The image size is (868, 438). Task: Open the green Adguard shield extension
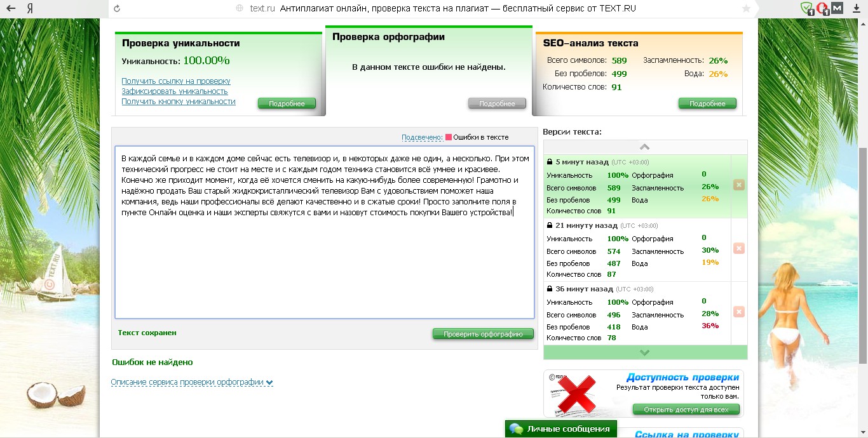pos(807,8)
